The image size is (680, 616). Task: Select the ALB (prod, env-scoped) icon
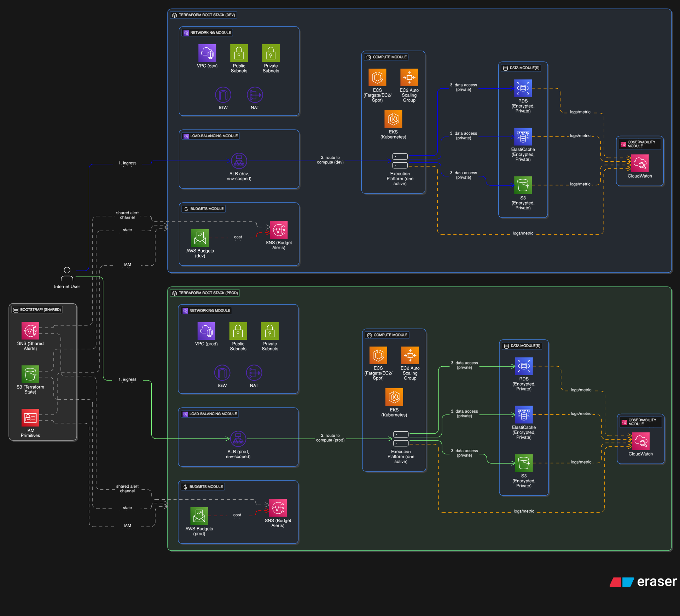[x=238, y=439]
